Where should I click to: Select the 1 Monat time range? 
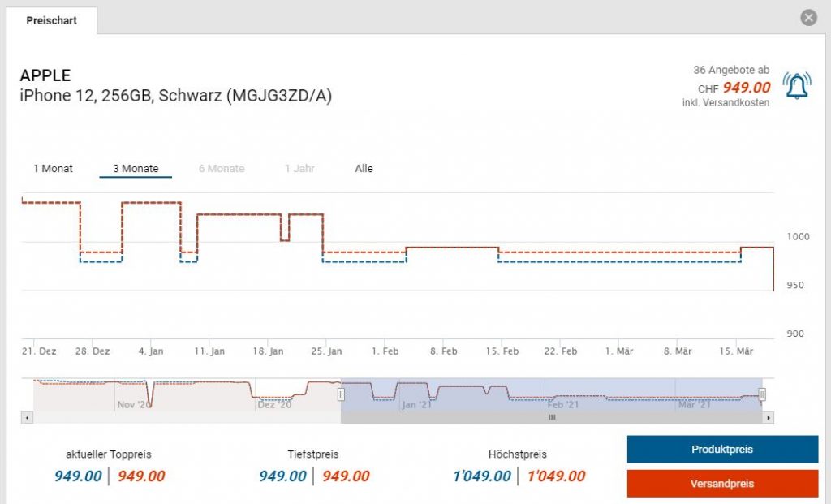(x=53, y=169)
